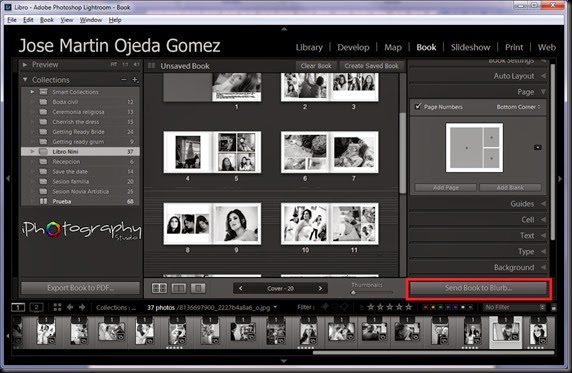Go to previous pages arrow beside Cover - 20
Image resolution: width=572 pixels, height=373 pixels.
(240, 288)
